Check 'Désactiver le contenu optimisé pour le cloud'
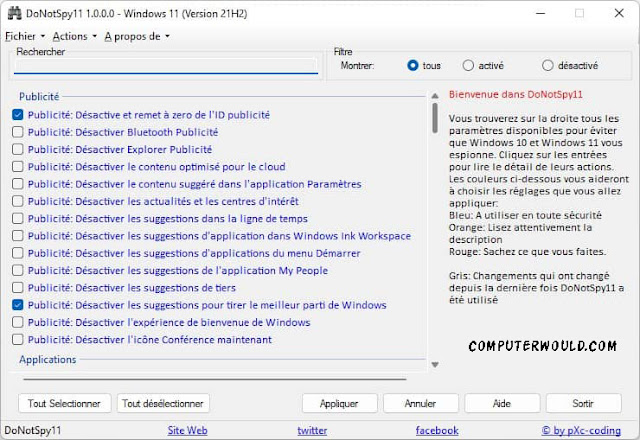This screenshot has height=440, width=640. click(18, 167)
